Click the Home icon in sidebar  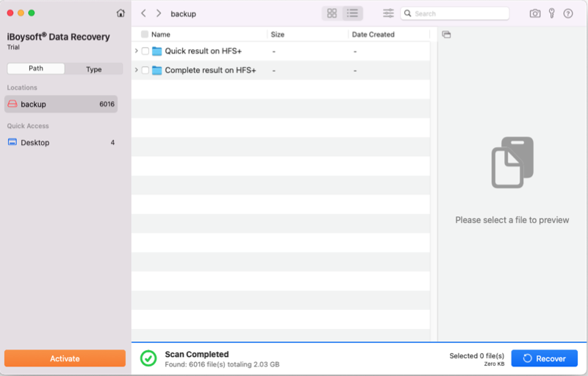click(121, 13)
